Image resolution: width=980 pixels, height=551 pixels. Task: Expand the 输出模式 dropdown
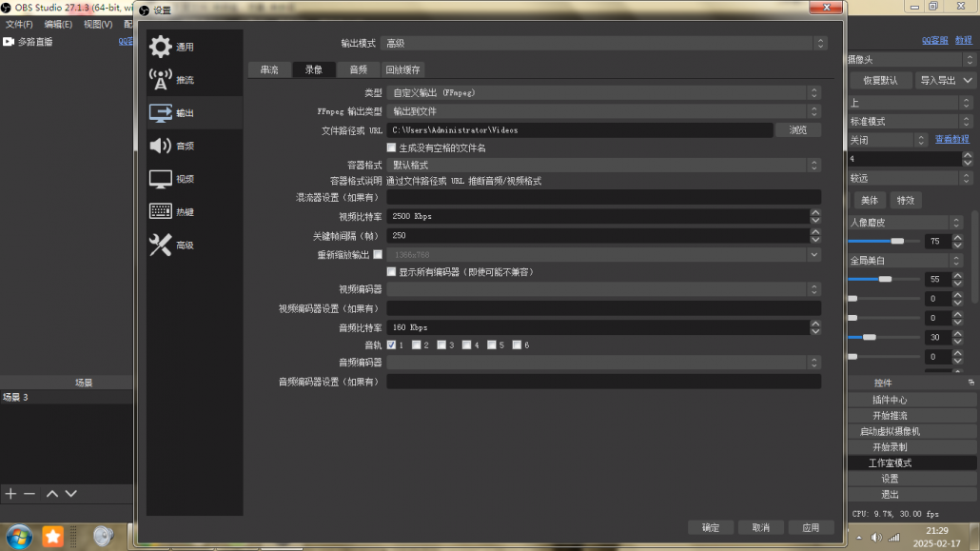click(603, 43)
